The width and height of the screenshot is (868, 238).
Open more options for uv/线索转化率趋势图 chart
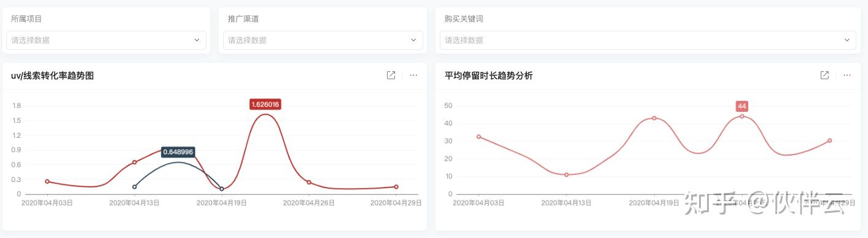(x=413, y=75)
